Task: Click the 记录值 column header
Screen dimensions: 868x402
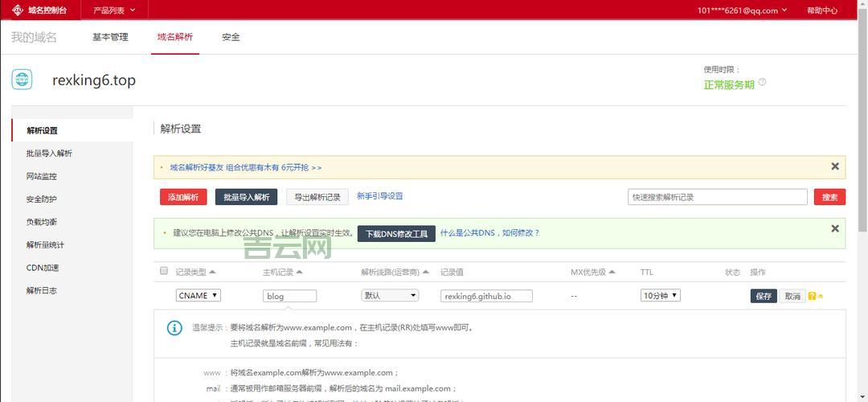Action: point(452,273)
